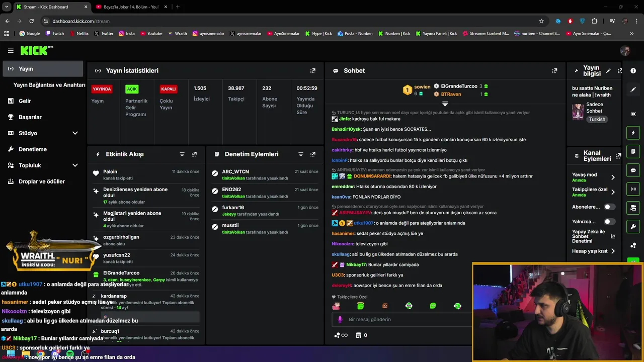The width and height of the screenshot is (644, 362).
Task: Open the Hype | Kick bookmark
Action: click(318, 34)
